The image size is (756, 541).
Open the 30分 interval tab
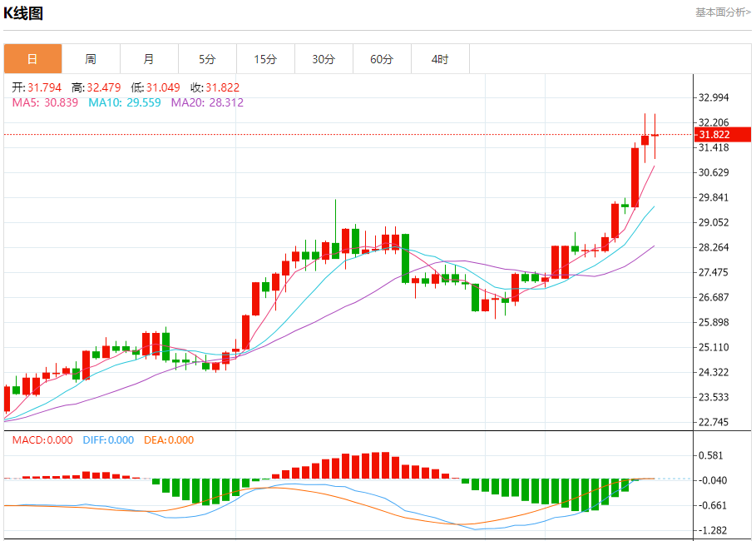pyautogui.click(x=324, y=59)
